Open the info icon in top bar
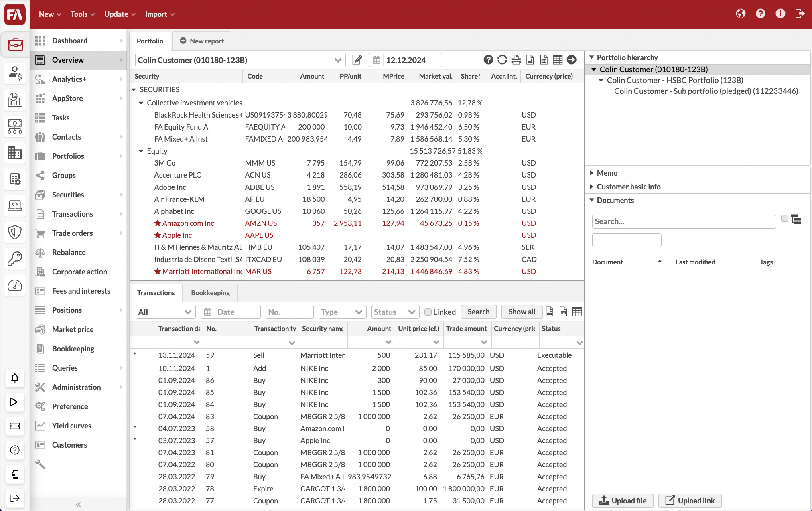The height and width of the screenshot is (511, 812). (780, 14)
